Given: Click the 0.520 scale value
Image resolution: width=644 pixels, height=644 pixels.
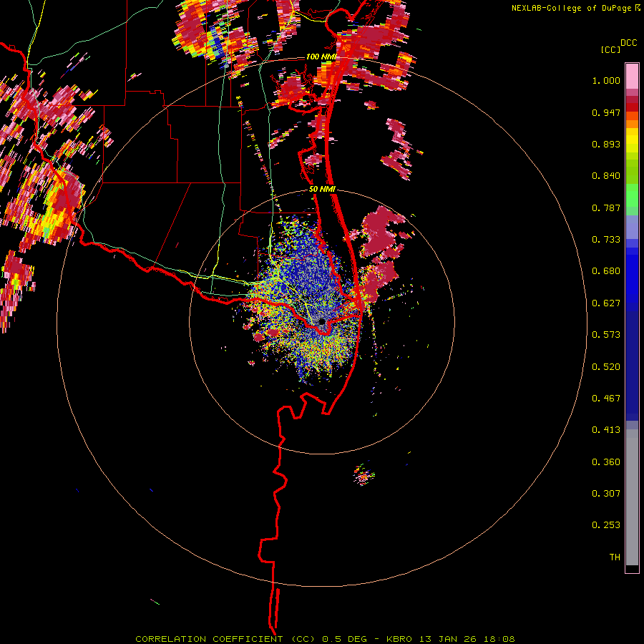Looking at the screenshot, I should (x=606, y=367).
